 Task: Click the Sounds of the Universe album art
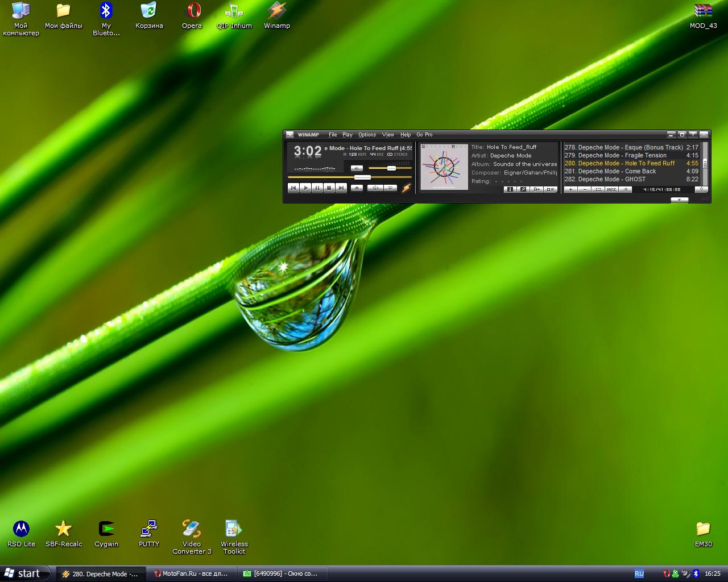pos(444,167)
